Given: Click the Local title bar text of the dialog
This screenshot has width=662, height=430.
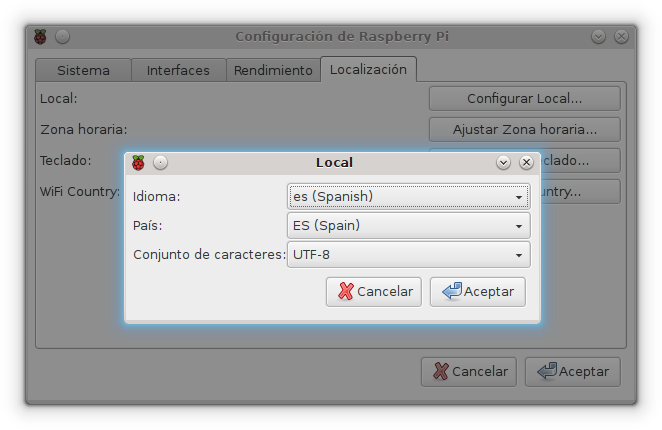Looking at the screenshot, I should coord(334,163).
